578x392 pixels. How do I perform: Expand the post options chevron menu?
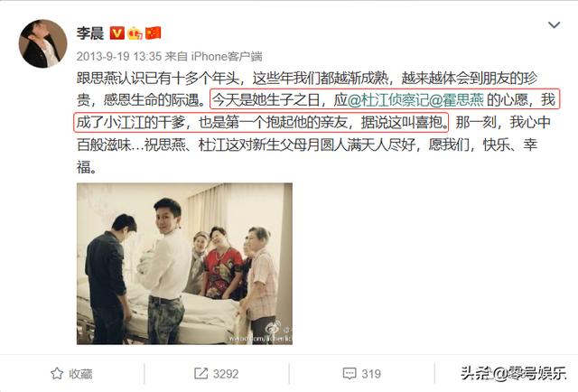point(554,25)
